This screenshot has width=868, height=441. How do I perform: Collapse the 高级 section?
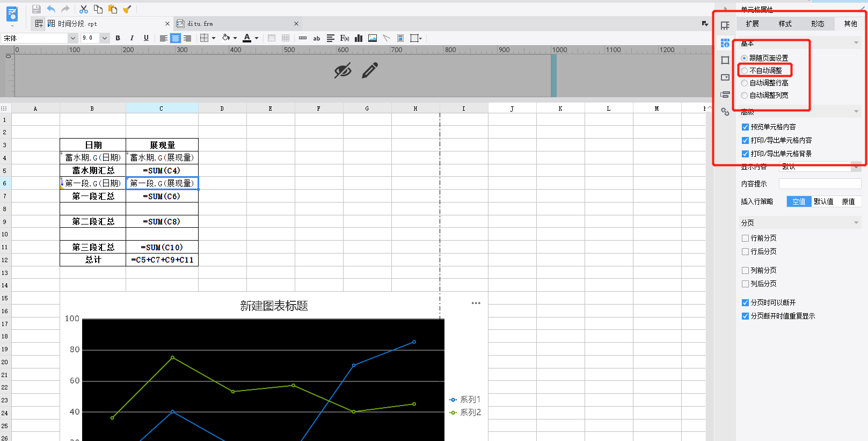coord(856,112)
